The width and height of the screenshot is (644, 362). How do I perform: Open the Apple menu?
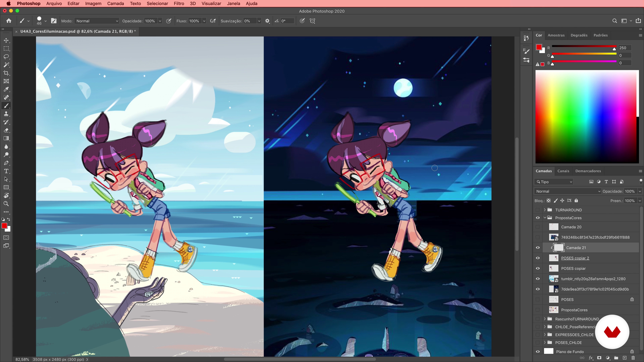(9, 4)
